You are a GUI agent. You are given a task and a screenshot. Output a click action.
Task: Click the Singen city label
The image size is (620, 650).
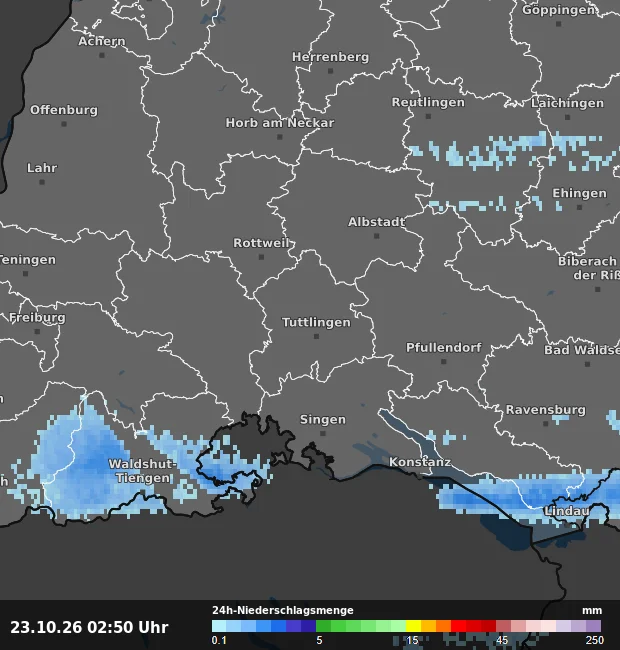tap(322, 420)
